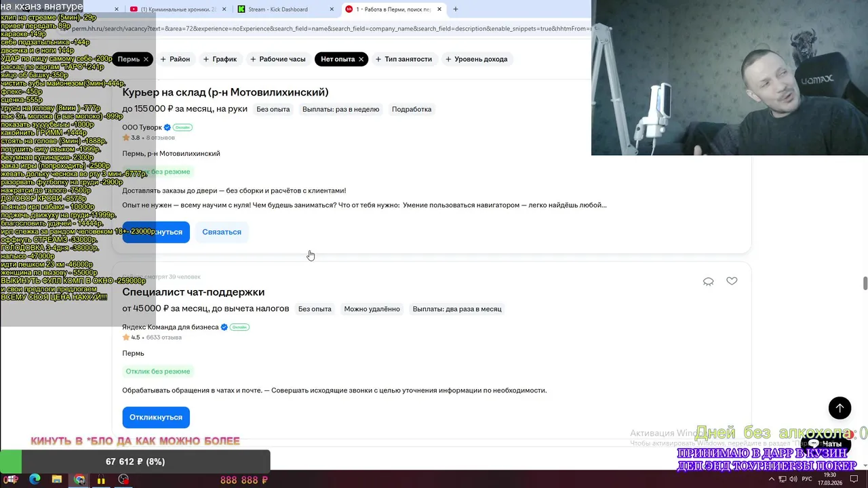Click verified badge next to ООО Туворк
The height and width of the screenshot is (488, 868).
(167, 127)
